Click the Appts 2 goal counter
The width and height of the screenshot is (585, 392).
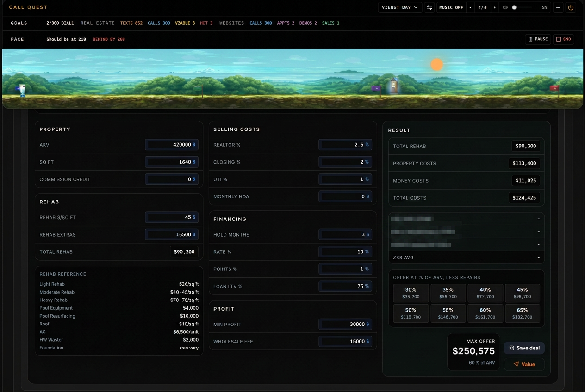pyautogui.click(x=286, y=23)
